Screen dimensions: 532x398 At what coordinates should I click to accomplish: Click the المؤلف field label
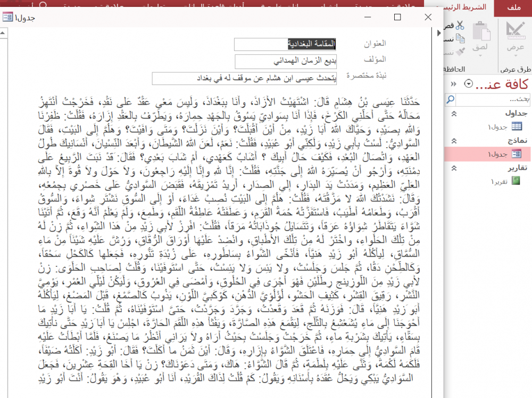coord(375,60)
